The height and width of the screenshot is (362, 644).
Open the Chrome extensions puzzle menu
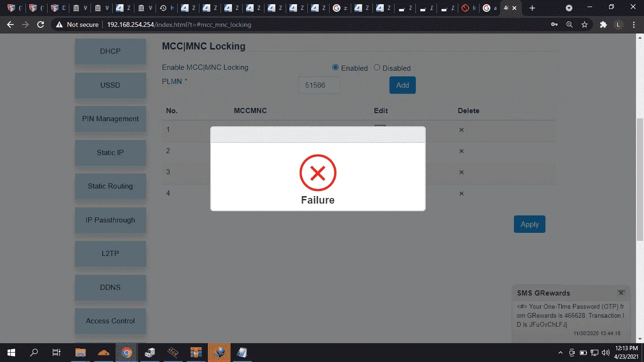click(x=603, y=25)
